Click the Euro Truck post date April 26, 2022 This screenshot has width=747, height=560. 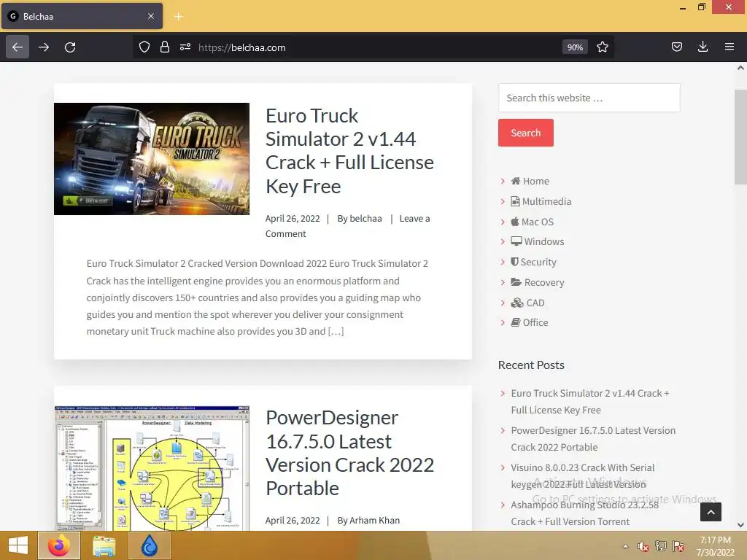tap(293, 219)
